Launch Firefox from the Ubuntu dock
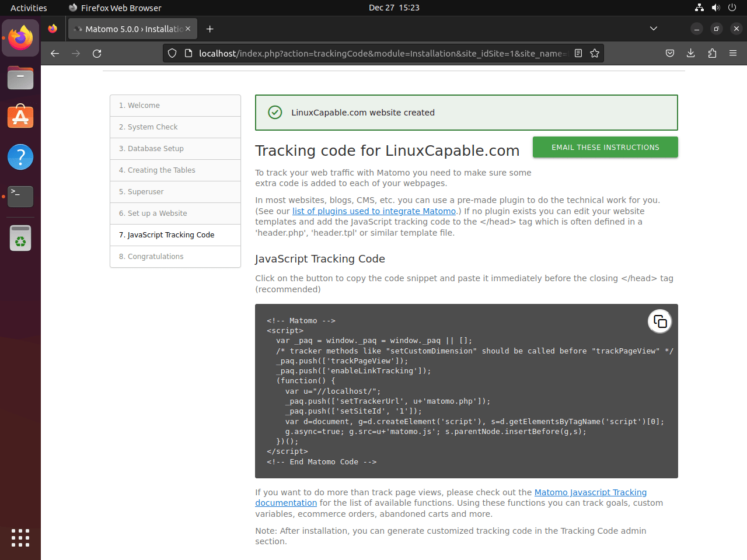This screenshot has height=560, width=747. [x=20, y=38]
